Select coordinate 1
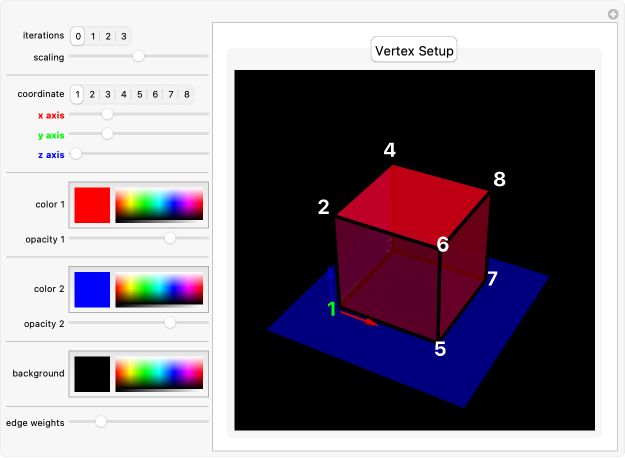 (x=77, y=94)
